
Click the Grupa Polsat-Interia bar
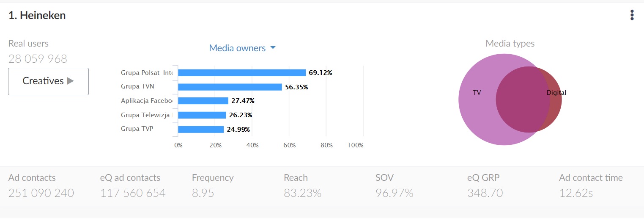(241, 73)
